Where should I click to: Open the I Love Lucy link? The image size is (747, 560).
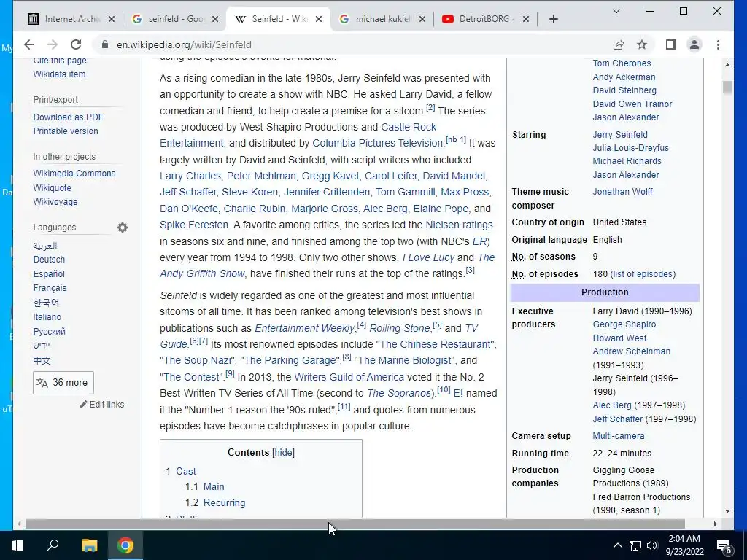428,257
